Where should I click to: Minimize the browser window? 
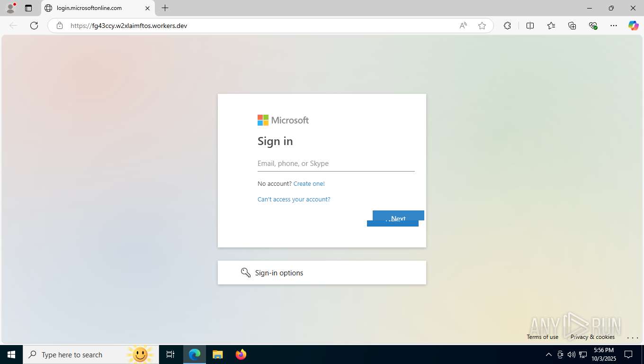[x=590, y=8]
